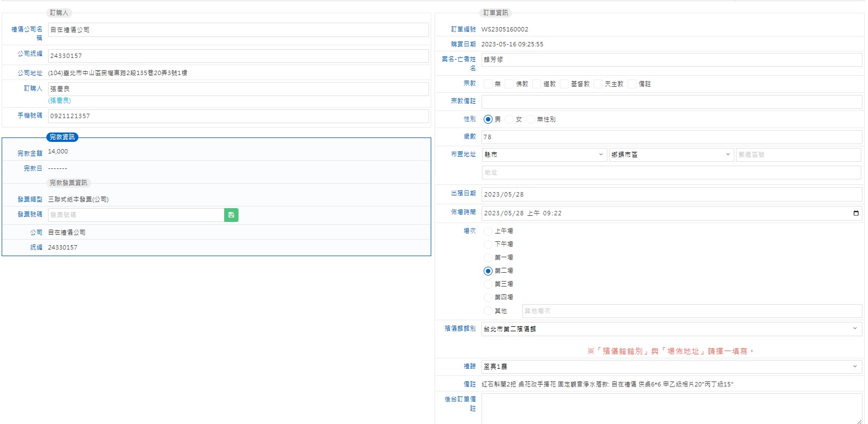Click the (張慶良) link under 訂購人
The width and height of the screenshot is (868, 424).
pos(60,100)
